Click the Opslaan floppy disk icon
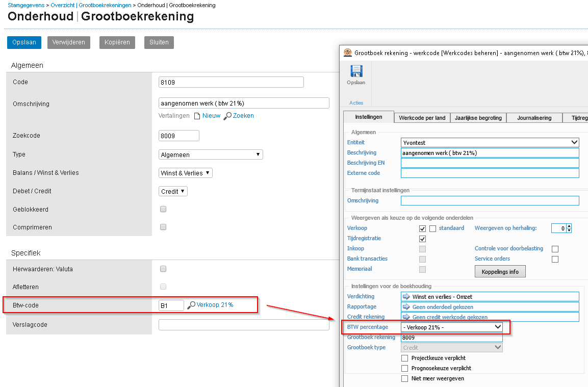The image size is (588, 387). click(x=356, y=71)
